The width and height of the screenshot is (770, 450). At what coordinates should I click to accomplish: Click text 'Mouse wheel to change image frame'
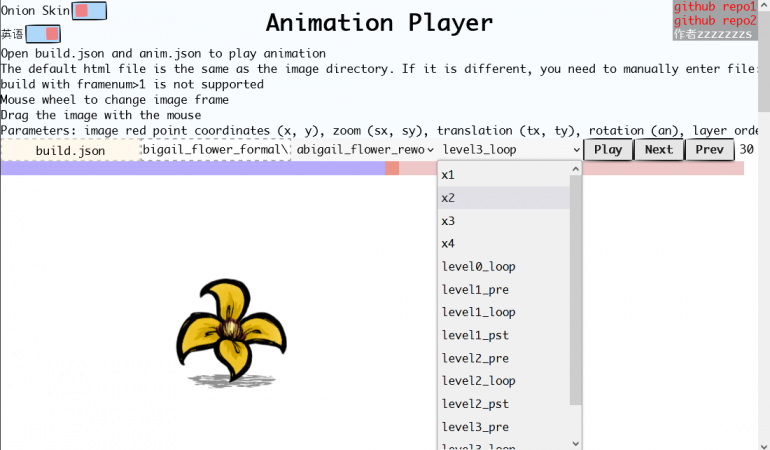tap(114, 100)
